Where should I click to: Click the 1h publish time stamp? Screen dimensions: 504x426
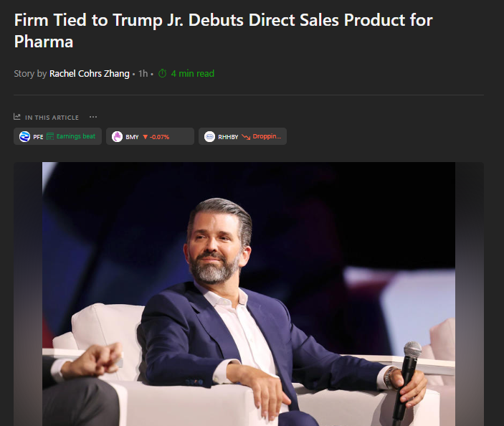click(x=143, y=74)
